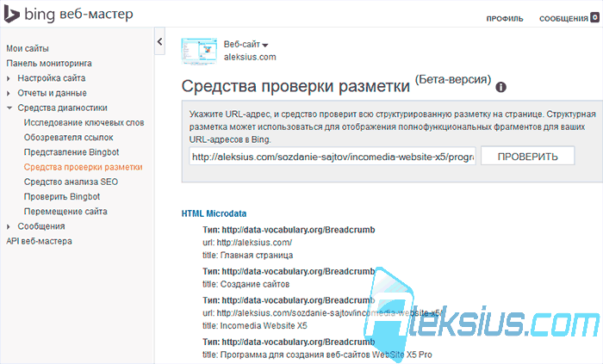Click the Средства проверки разметки page heading
Image resolution: width=603 pixels, height=364 pixels.
point(295,86)
